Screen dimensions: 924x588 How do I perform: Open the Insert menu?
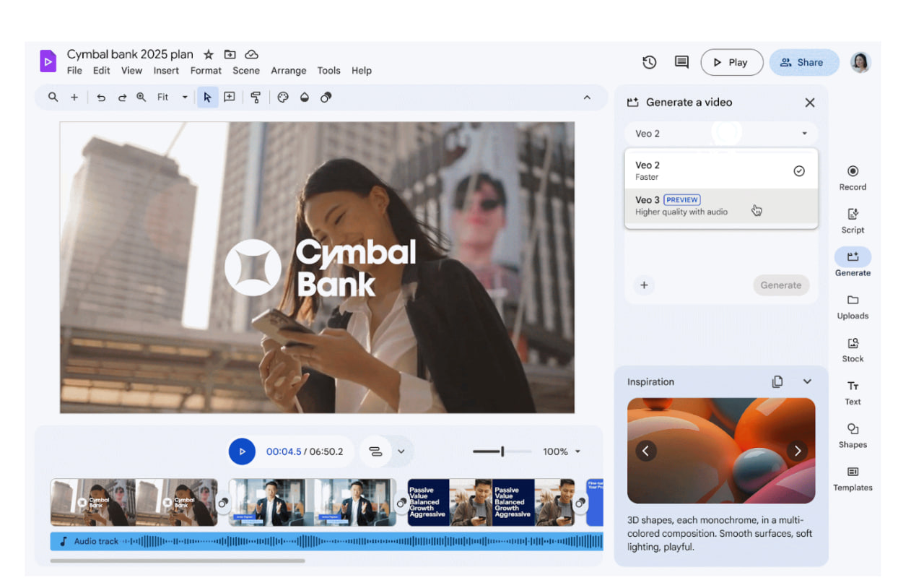point(166,71)
